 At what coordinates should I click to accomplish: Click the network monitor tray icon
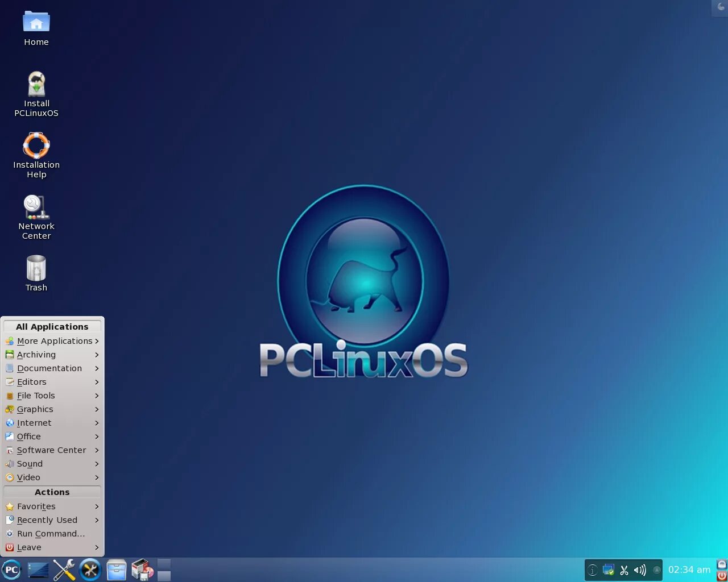click(x=608, y=570)
